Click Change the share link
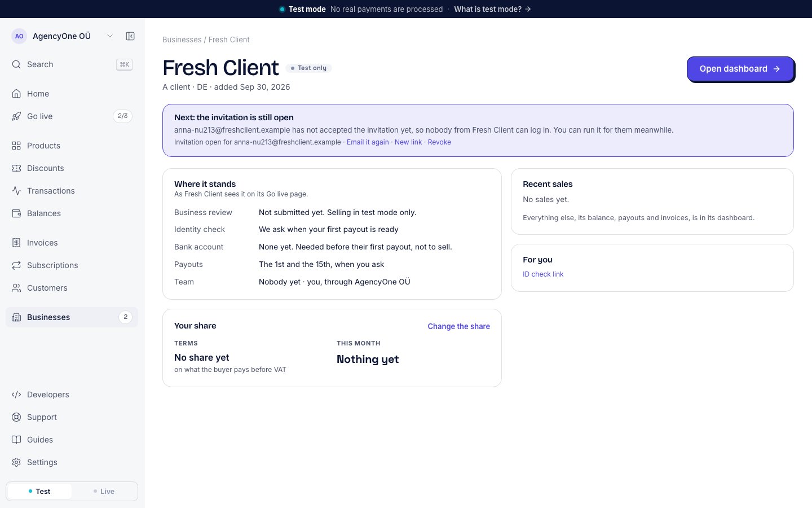Screen dimensions: 812x508 pyautogui.click(x=458, y=326)
